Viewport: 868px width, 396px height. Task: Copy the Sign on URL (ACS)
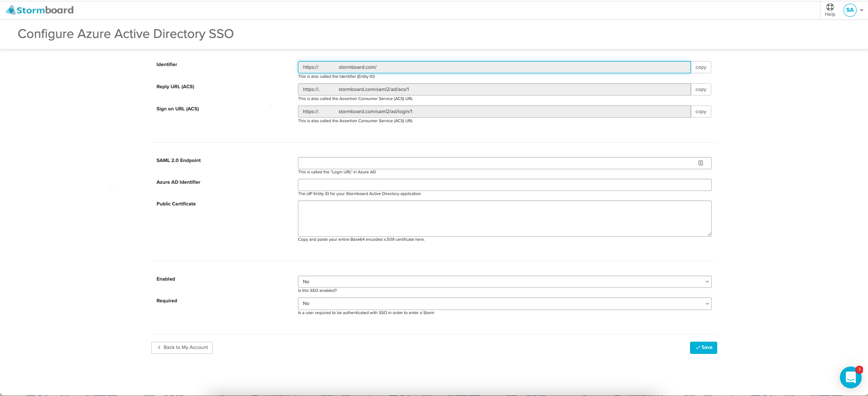(x=701, y=112)
